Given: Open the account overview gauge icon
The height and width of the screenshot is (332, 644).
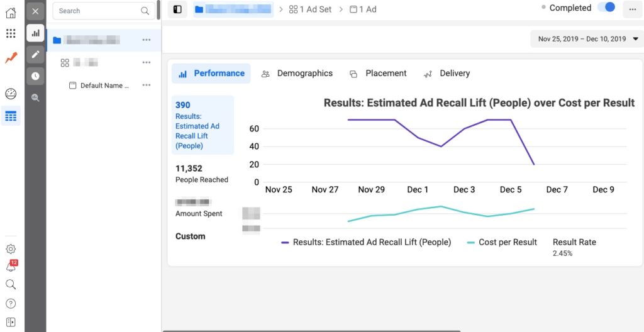Looking at the screenshot, I should [11, 94].
